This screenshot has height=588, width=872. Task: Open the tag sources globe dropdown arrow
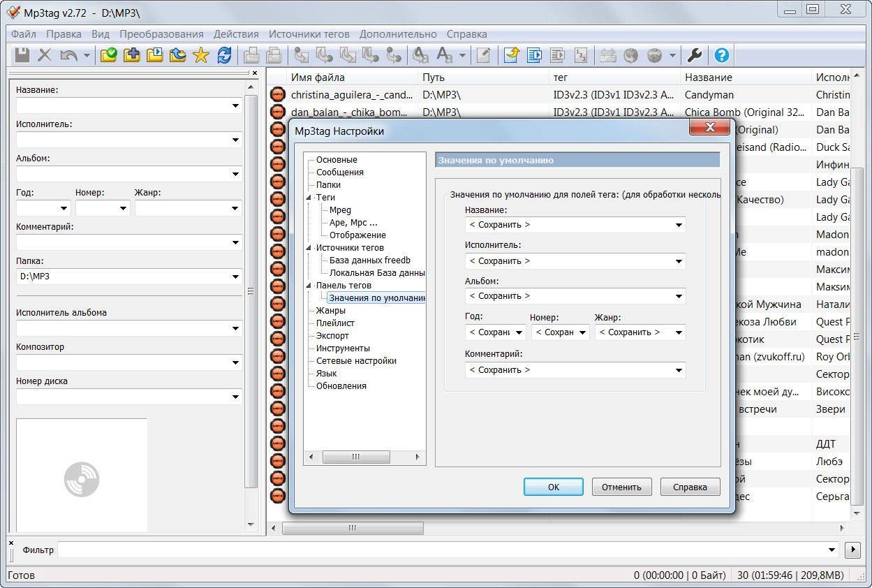point(672,55)
